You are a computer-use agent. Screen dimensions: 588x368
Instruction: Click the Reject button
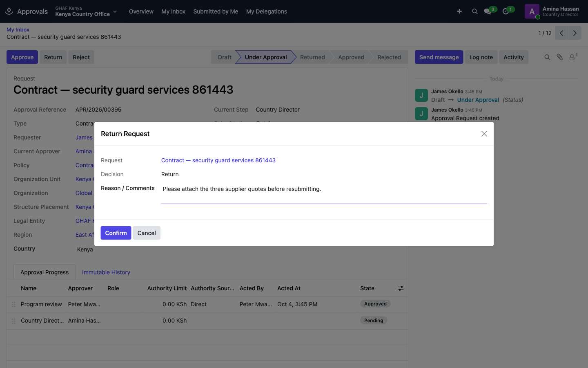81,57
